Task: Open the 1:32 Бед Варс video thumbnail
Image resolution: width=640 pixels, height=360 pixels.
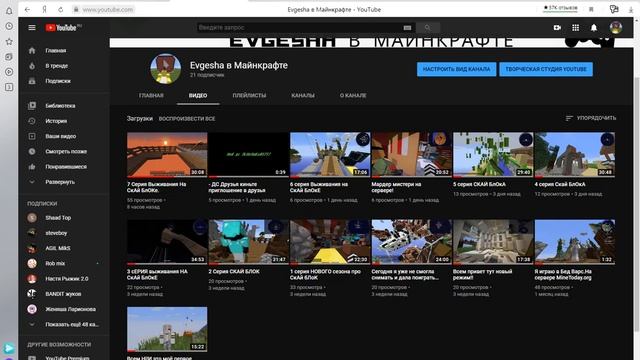Action: pos(575,242)
